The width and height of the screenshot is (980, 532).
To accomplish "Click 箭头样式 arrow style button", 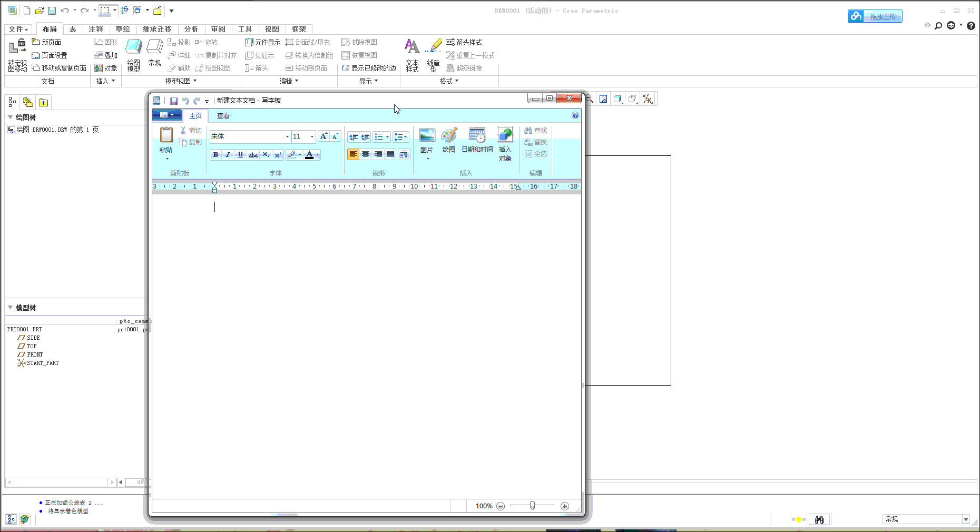I will (464, 42).
